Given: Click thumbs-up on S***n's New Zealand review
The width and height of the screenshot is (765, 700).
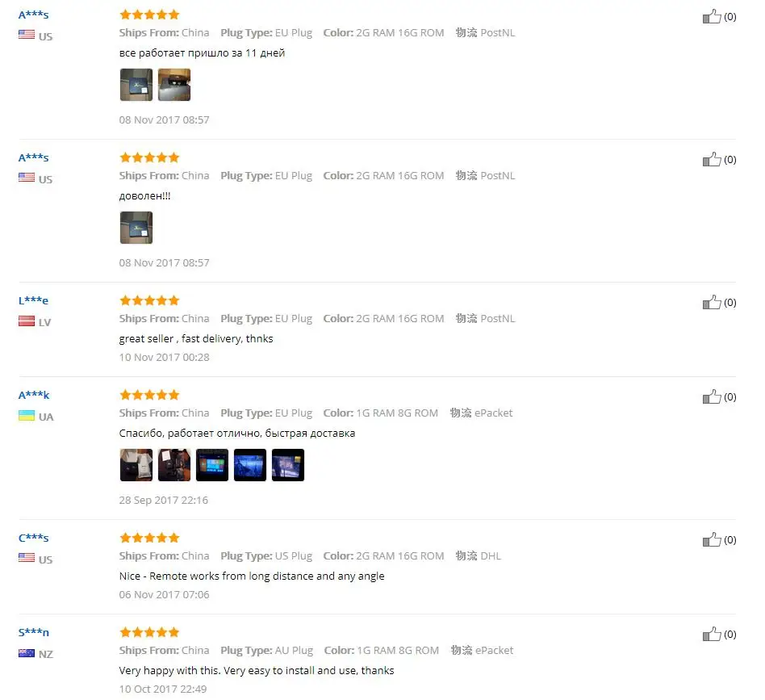Looking at the screenshot, I should [711, 634].
